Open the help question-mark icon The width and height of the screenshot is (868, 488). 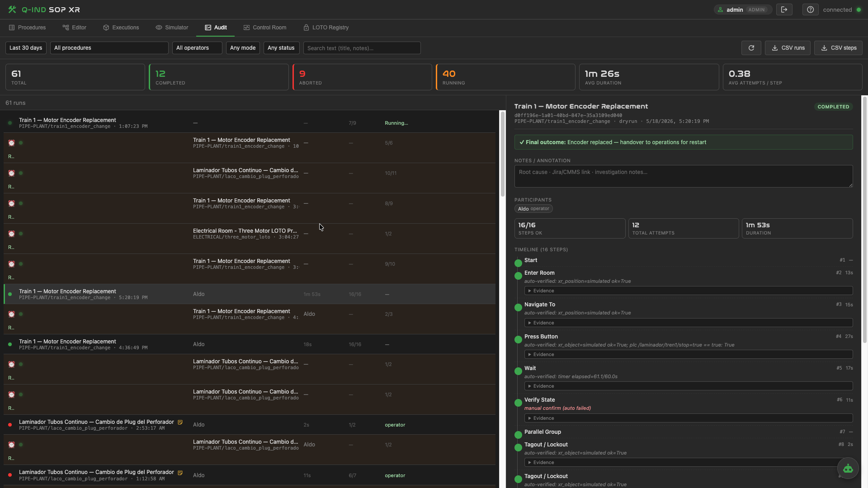coord(811,9)
